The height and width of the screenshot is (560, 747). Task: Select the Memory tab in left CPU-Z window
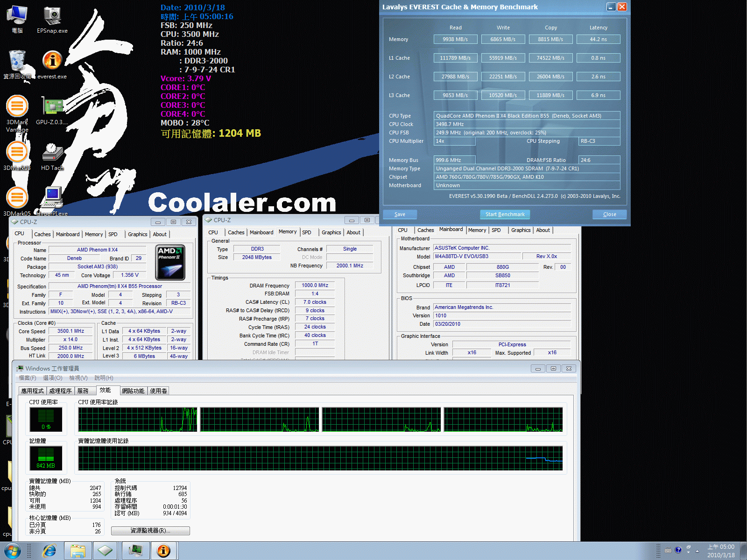pos(94,234)
